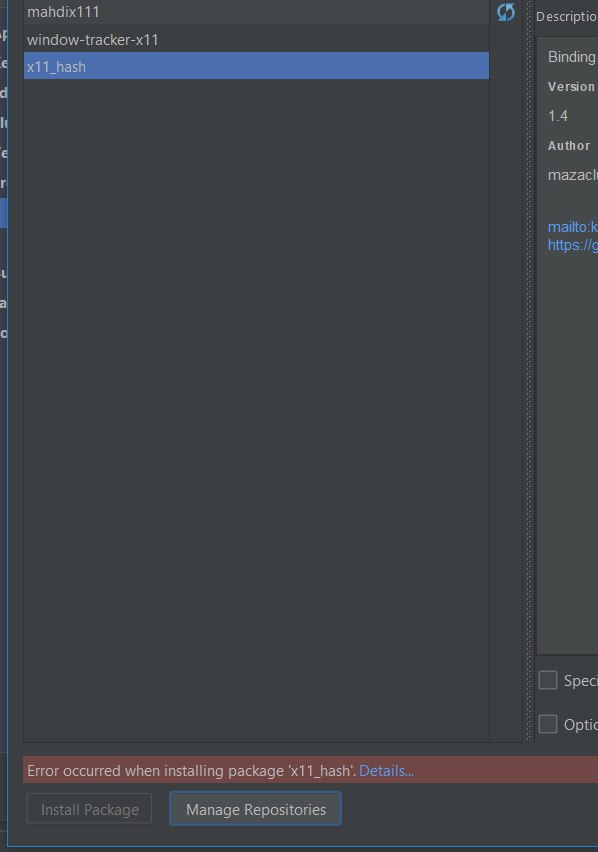This screenshot has height=852, width=598.
Task: Open the error Details link
Action: (x=386, y=770)
